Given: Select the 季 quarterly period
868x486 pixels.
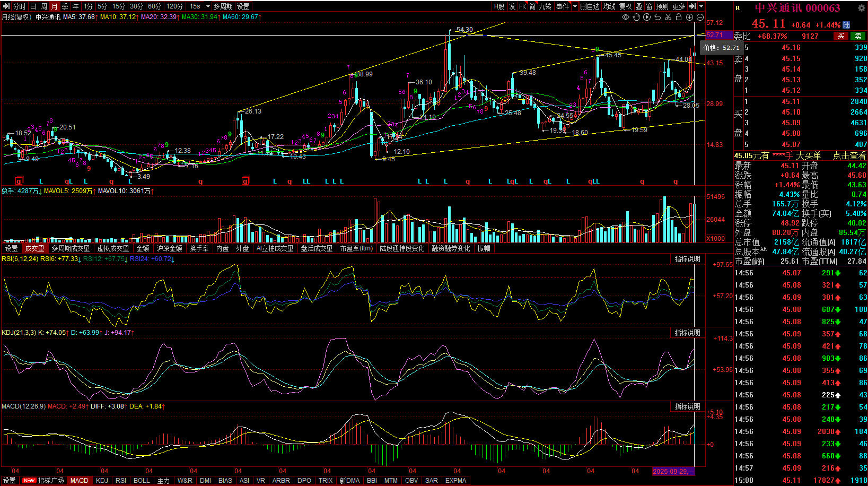Looking at the screenshot, I should pyautogui.click(x=65, y=6).
